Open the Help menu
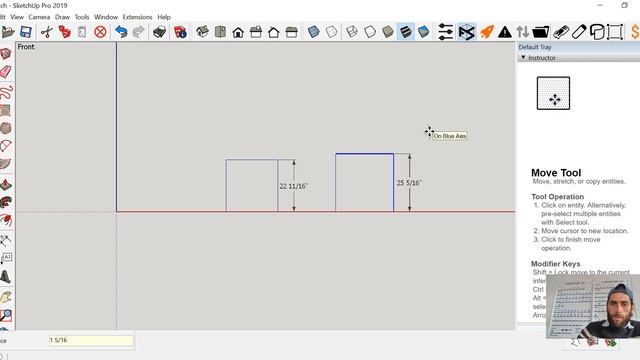 tap(164, 17)
